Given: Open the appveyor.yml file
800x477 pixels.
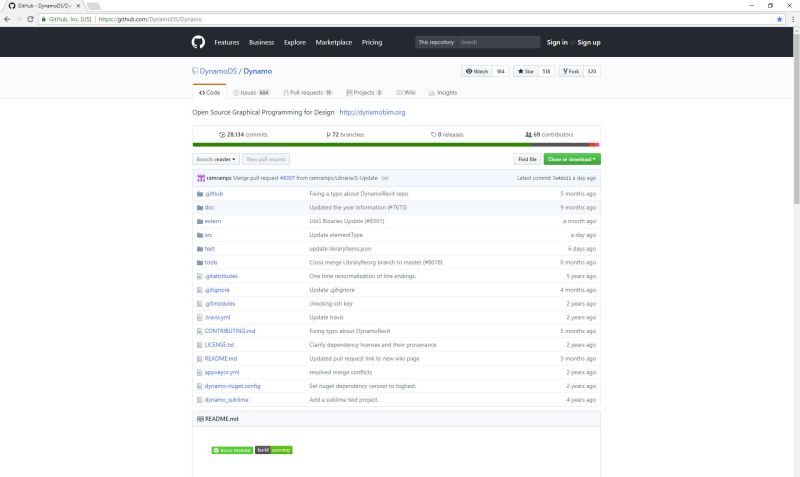Looking at the screenshot, I should point(222,372).
